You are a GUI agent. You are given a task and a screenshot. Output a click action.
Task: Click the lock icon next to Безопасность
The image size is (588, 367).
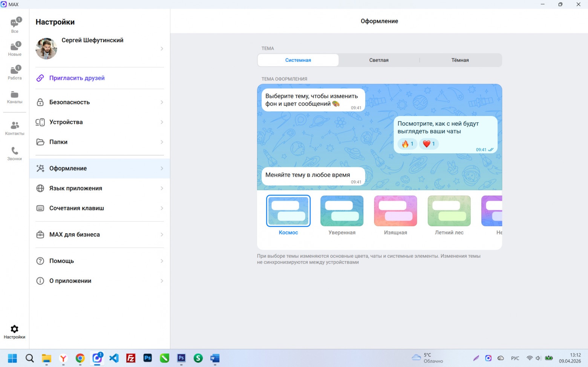coord(40,102)
